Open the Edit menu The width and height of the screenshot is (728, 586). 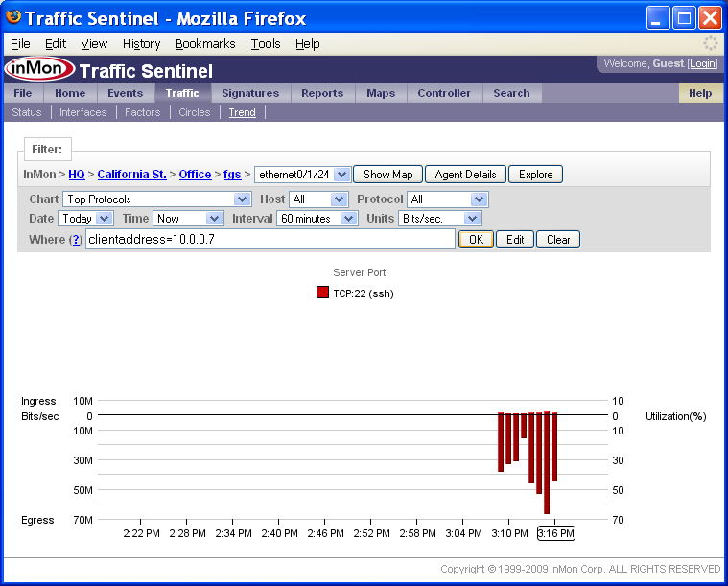(56, 44)
